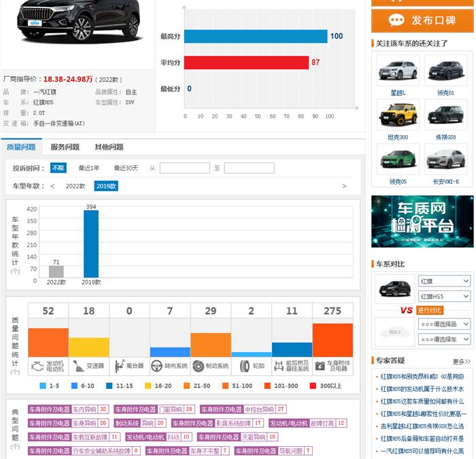Open the 领克05 green car thumbnail
476x459 pixels.
click(x=398, y=159)
